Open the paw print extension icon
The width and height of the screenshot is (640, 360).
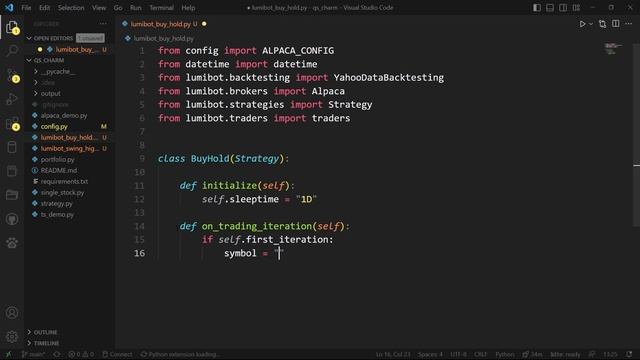click(12, 243)
